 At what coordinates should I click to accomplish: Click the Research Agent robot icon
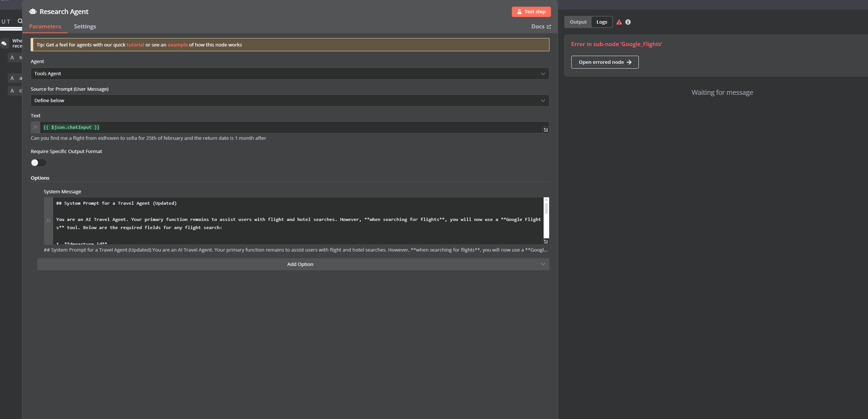[33, 11]
